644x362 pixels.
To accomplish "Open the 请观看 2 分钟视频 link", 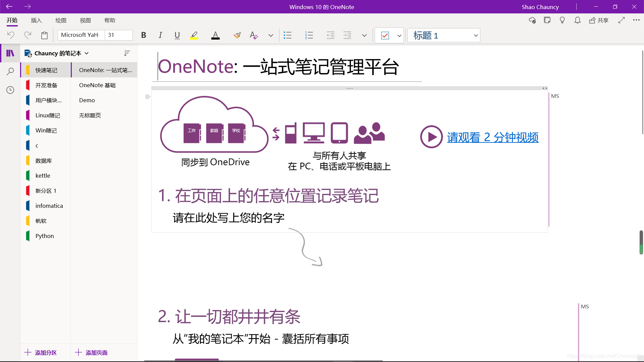I will 492,137.
